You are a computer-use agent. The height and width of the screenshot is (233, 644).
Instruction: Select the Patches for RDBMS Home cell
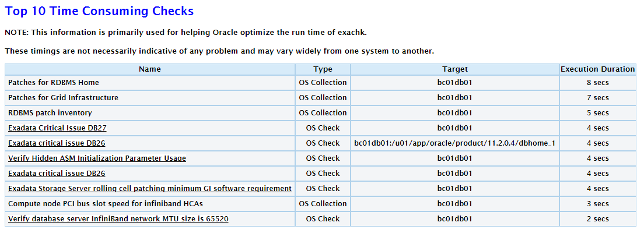(x=150, y=83)
